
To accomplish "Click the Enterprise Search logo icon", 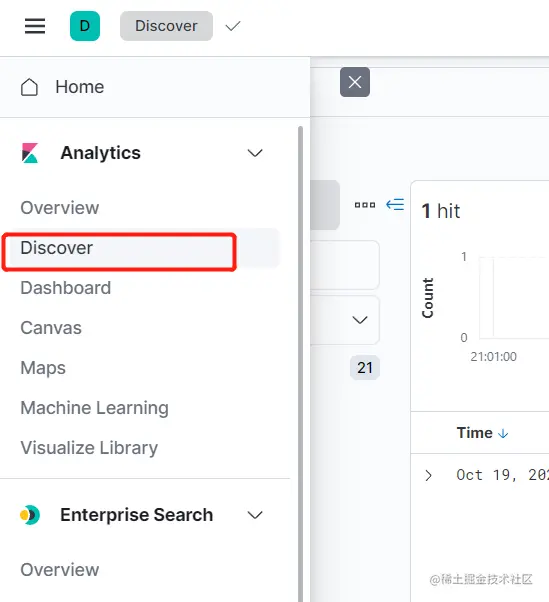I will pyautogui.click(x=30, y=514).
